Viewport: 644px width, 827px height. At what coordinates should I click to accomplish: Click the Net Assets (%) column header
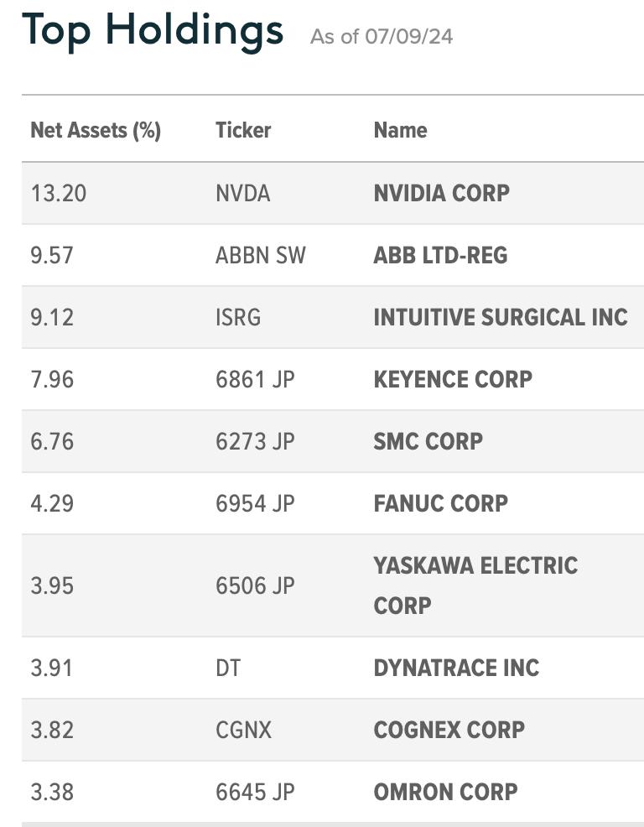click(96, 130)
